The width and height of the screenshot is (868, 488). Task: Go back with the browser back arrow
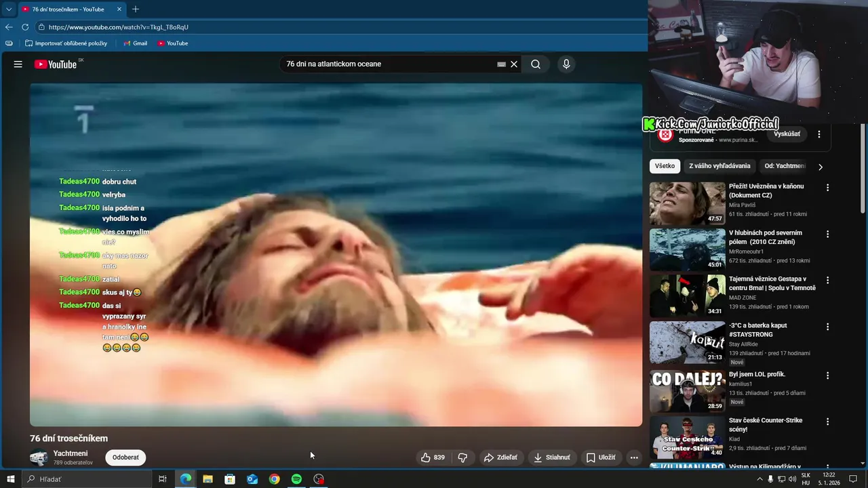pyautogui.click(x=9, y=27)
